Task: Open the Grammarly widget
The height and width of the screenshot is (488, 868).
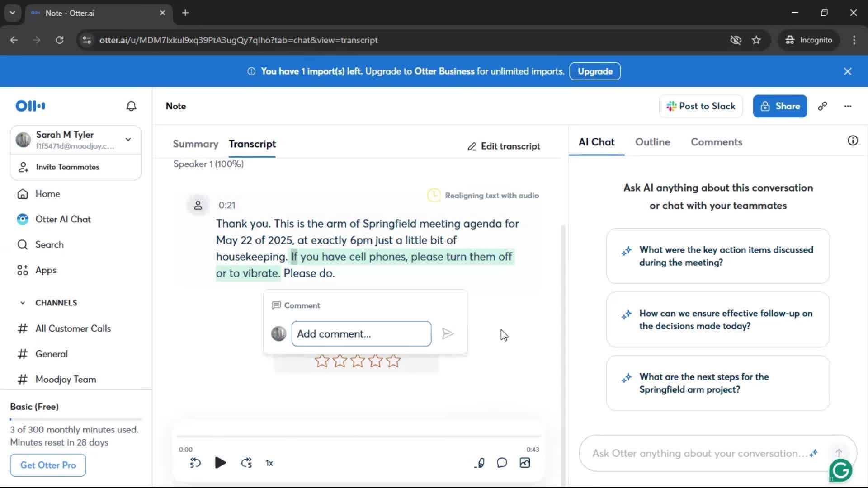Action: point(841,470)
